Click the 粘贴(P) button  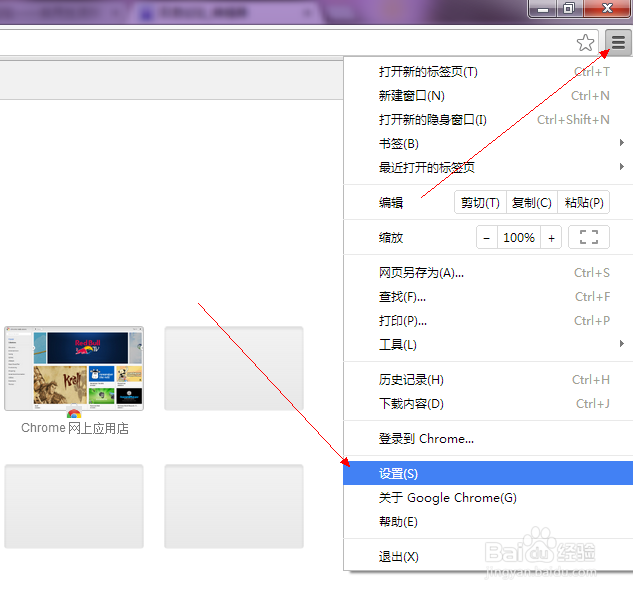click(584, 202)
